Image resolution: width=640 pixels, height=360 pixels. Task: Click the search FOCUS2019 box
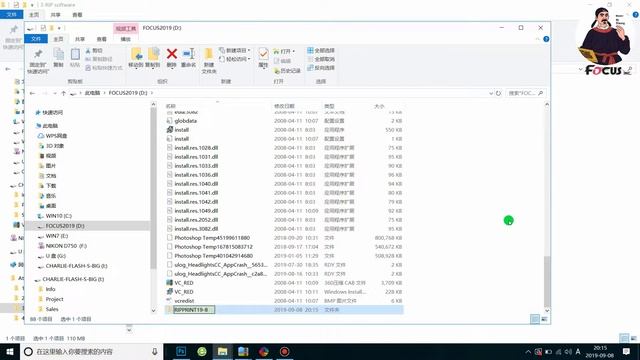tap(526, 93)
